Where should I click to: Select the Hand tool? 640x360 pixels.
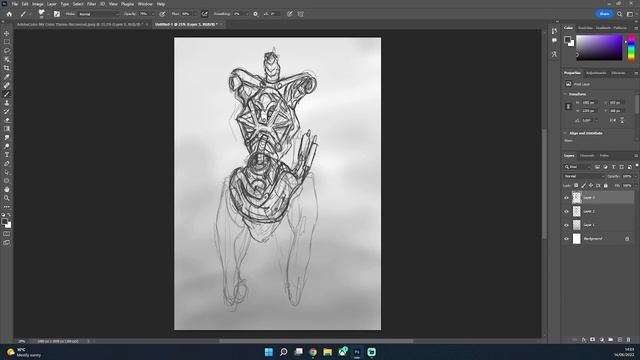pos(7,189)
